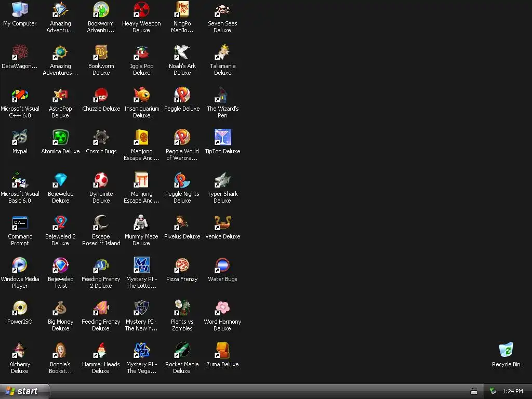The height and width of the screenshot is (399, 532).
Task: Select the Bejeweled 2 Deluxe icon
Action: tap(60, 222)
